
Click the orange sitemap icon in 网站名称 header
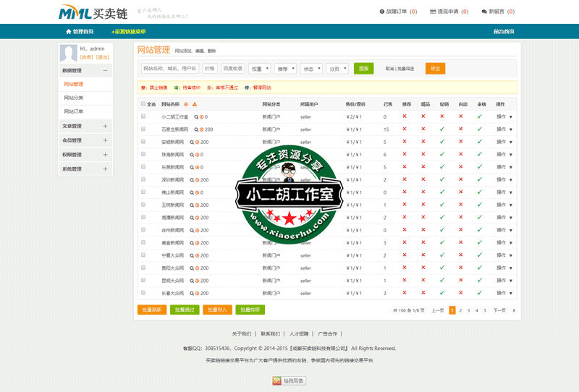click(195, 105)
